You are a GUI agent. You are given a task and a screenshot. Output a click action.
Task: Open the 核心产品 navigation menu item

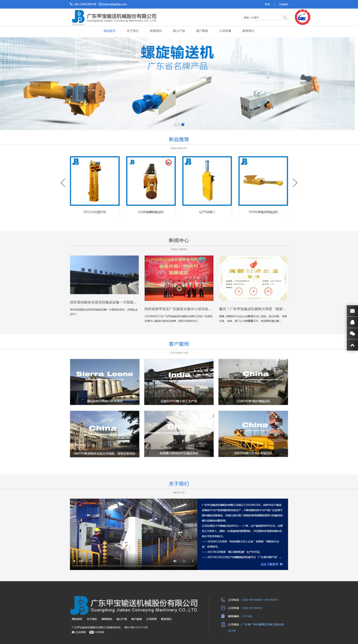click(x=179, y=31)
